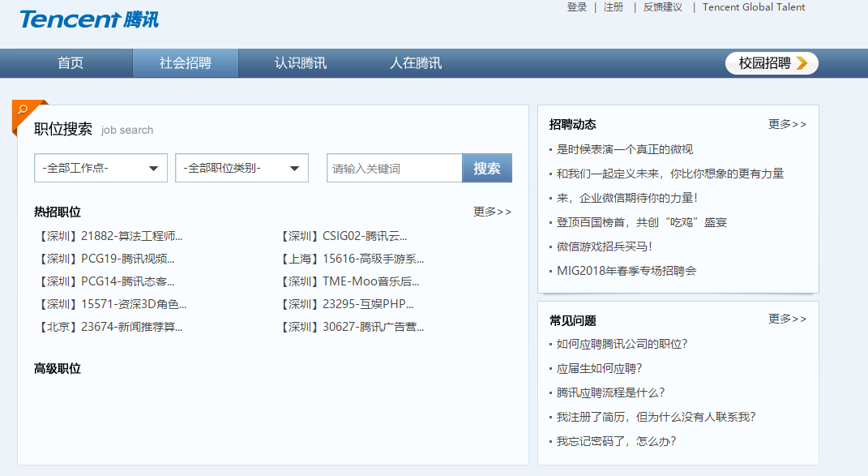Click the 登录 login link
868x476 pixels.
pyautogui.click(x=577, y=7)
